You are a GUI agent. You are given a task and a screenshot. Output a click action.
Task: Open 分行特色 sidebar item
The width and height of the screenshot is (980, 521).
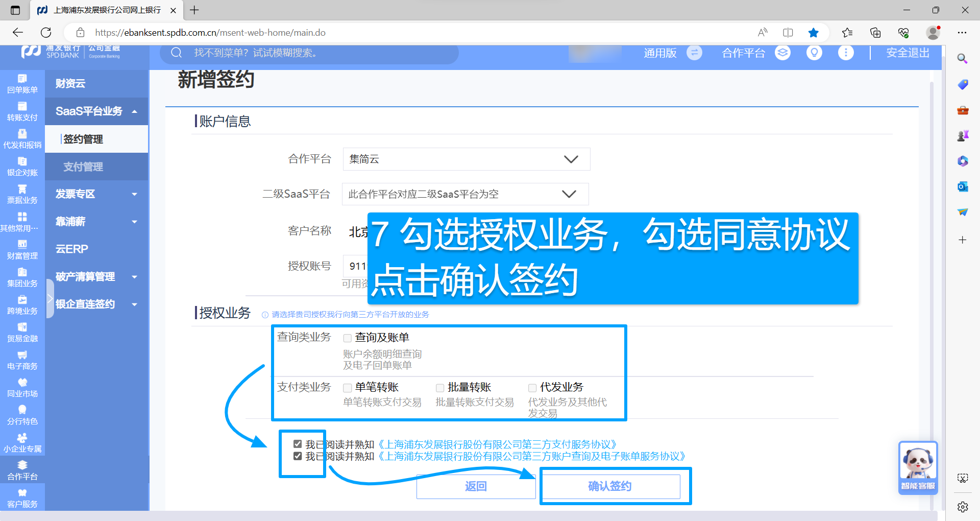pyautogui.click(x=22, y=415)
